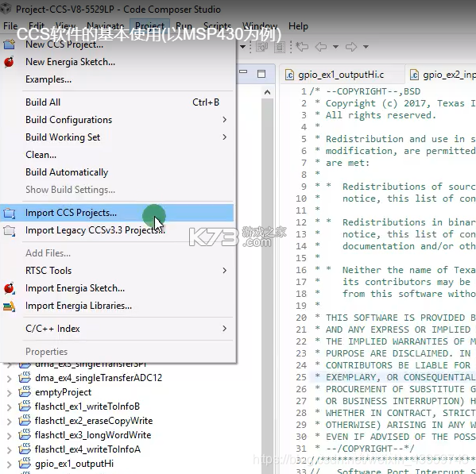Click the forward navigation arrow in toolbar
The width and height of the screenshot is (476, 474).
[x=351, y=47]
